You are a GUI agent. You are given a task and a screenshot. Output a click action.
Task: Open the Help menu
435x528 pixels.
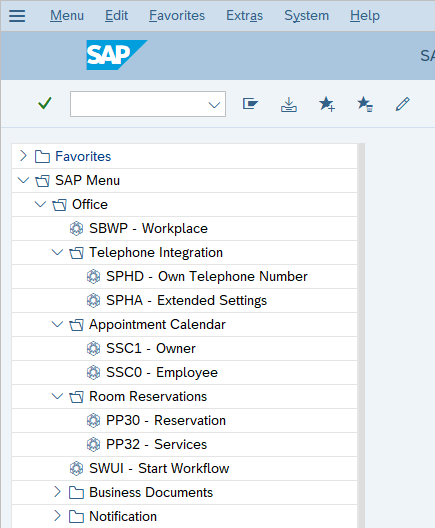[365, 15]
